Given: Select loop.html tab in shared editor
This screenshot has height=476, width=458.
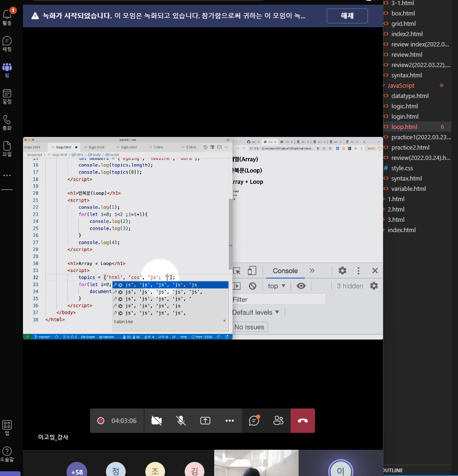Looking at the screenshot, I should pos(63,147).
